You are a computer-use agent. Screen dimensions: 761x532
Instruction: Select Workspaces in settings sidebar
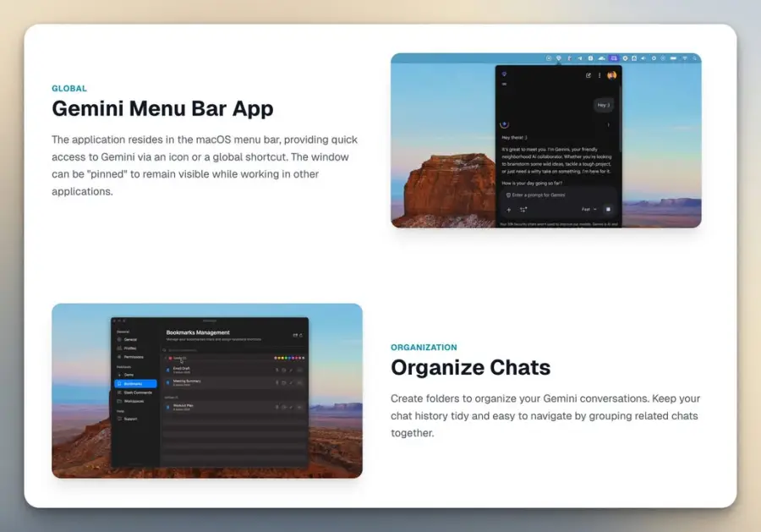tap(135, 401)
